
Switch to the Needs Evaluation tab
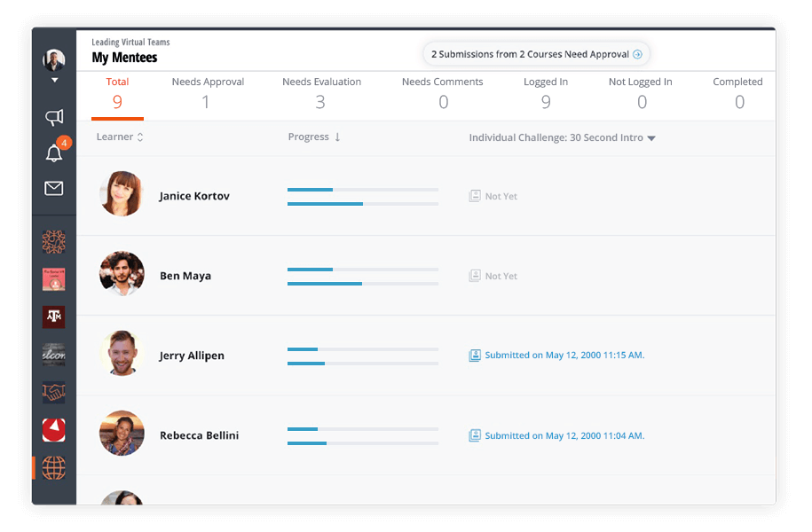(x=321, y=92)
